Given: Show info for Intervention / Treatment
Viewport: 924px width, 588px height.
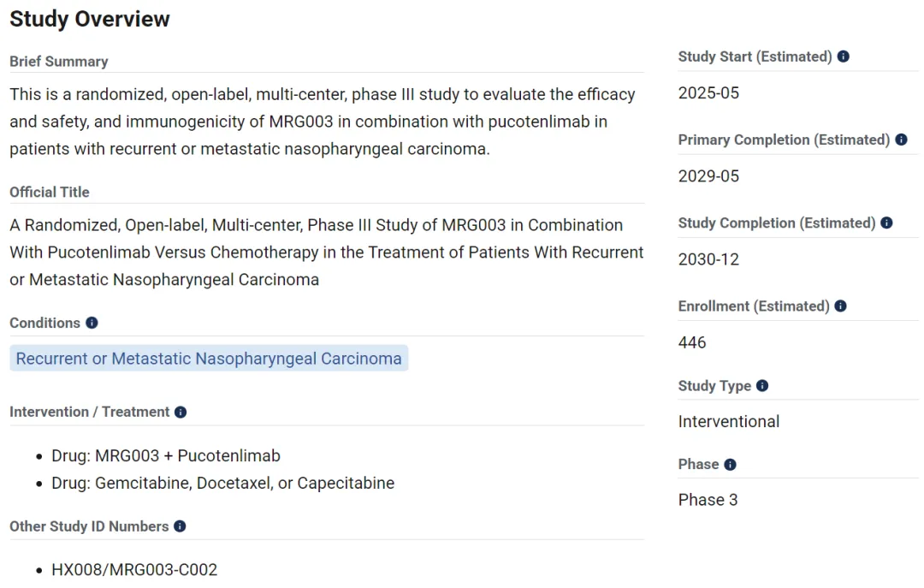Looking at the screenshot, I should [181, 412].
